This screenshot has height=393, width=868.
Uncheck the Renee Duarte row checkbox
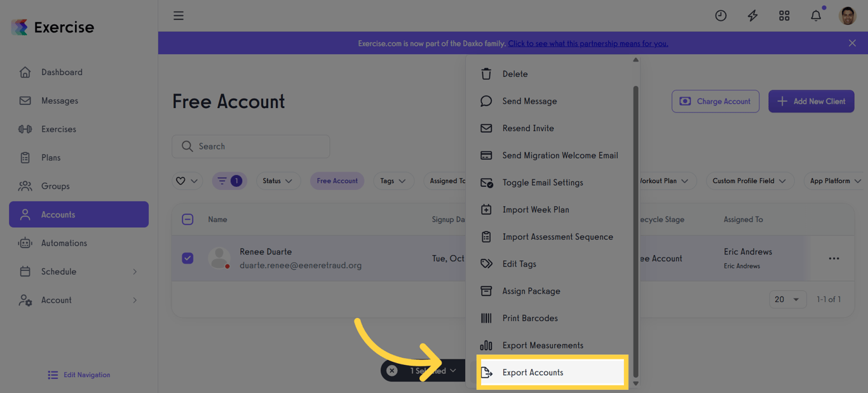pyautogui.click(x=187, y=258)
